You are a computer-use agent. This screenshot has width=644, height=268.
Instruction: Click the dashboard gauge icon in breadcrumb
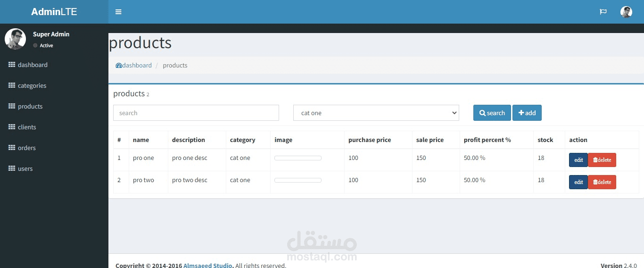click(x=119, y=66)
